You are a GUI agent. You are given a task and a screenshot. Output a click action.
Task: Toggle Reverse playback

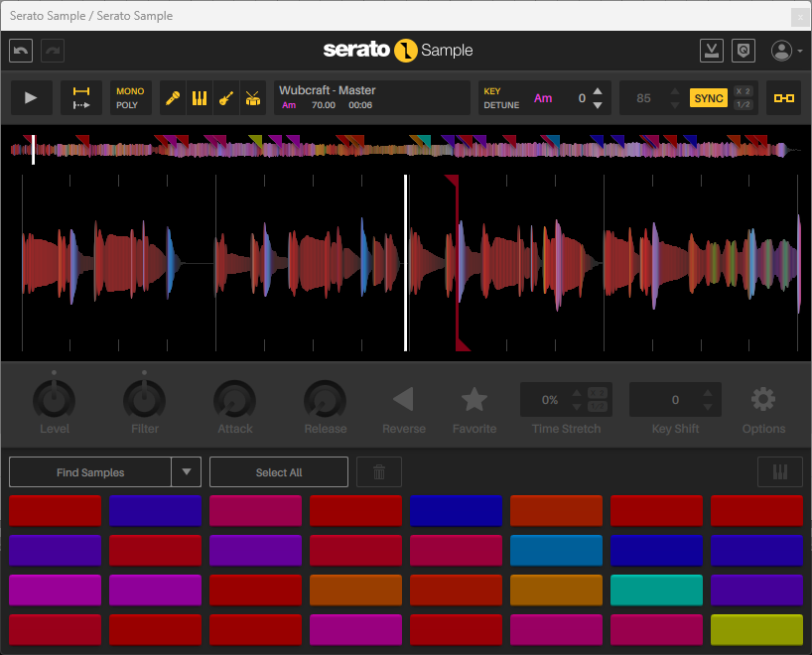[403, 399]
